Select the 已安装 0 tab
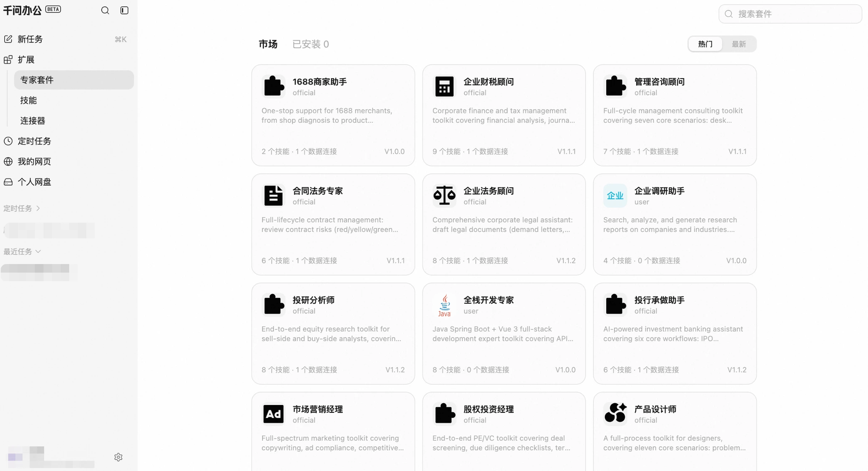Screen dimensions: 868x471 pyautogui.click(x=311, y=44)
